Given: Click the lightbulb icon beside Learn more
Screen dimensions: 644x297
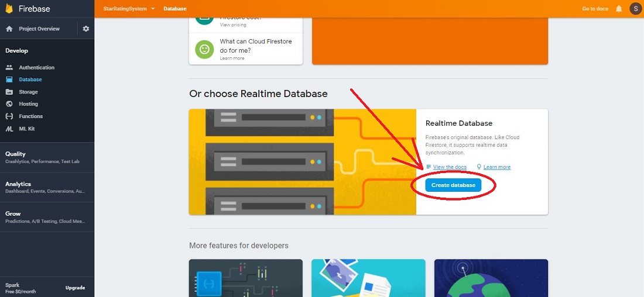Looking at the screenshot, I should (x=479, y=167).
